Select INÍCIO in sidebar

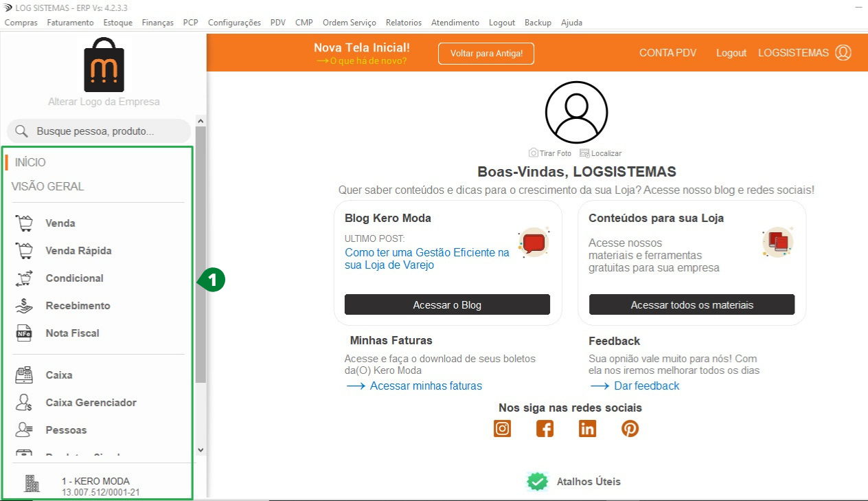(x=30, y=163)
